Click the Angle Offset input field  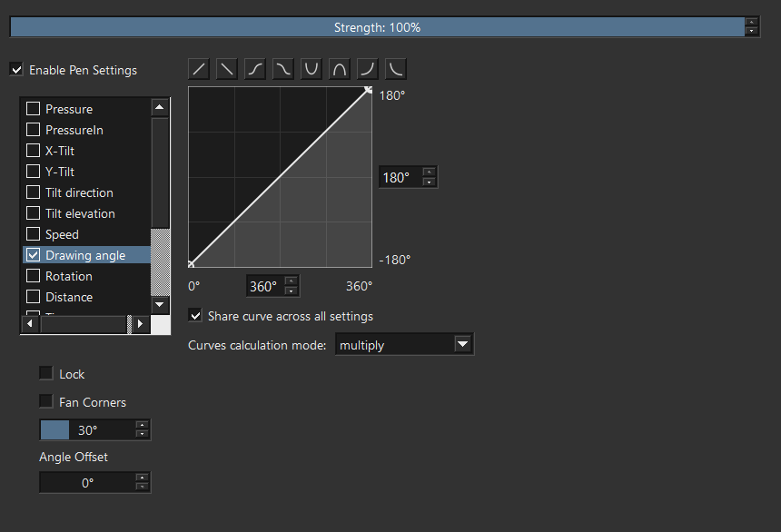click(86, 483)
